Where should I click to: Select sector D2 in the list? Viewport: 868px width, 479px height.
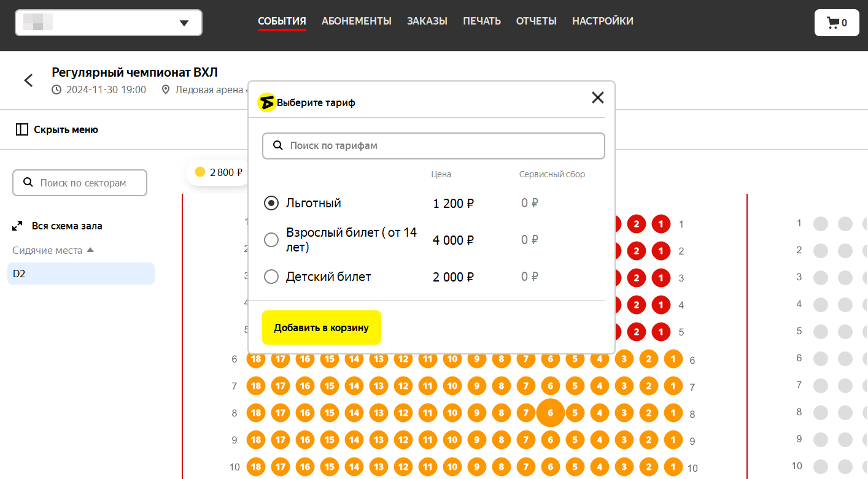[x=81, y=274]
